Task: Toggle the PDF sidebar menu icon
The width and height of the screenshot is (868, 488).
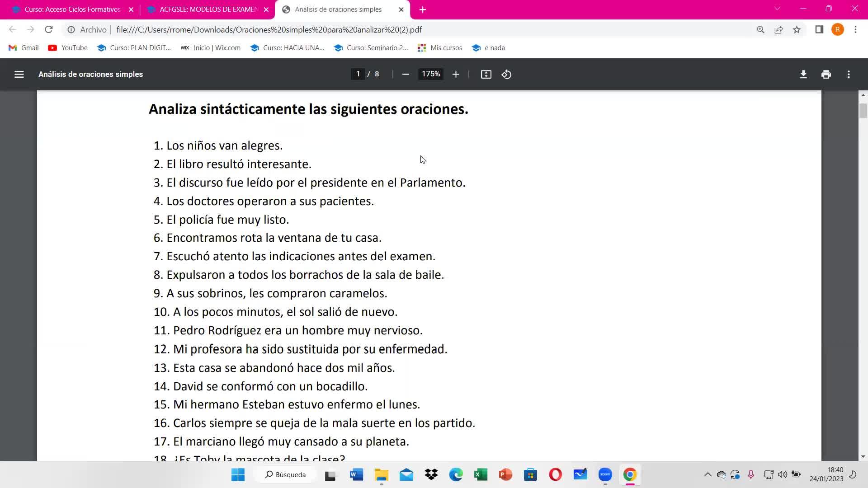Action: click(x=19, y=74)
